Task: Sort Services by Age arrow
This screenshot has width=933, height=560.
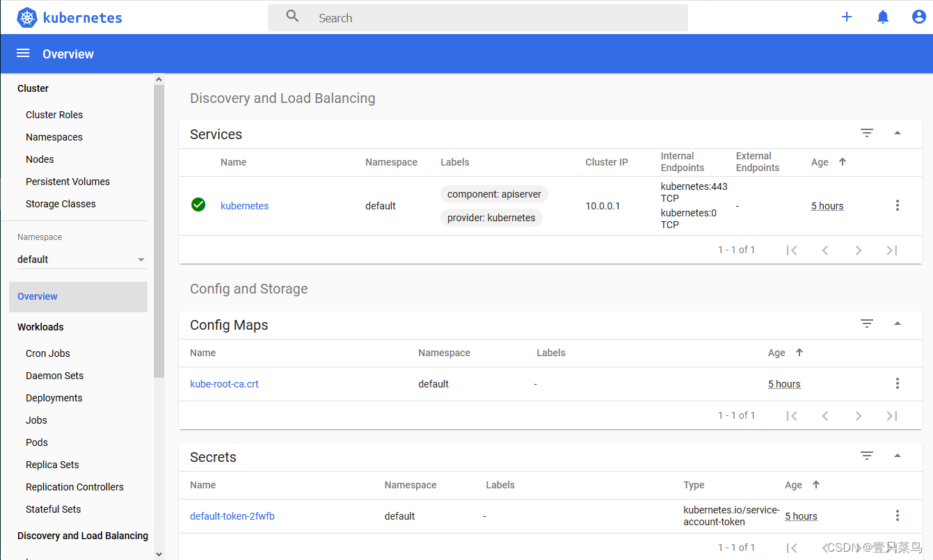Action: pyautogui.click(x=843, y=161)
